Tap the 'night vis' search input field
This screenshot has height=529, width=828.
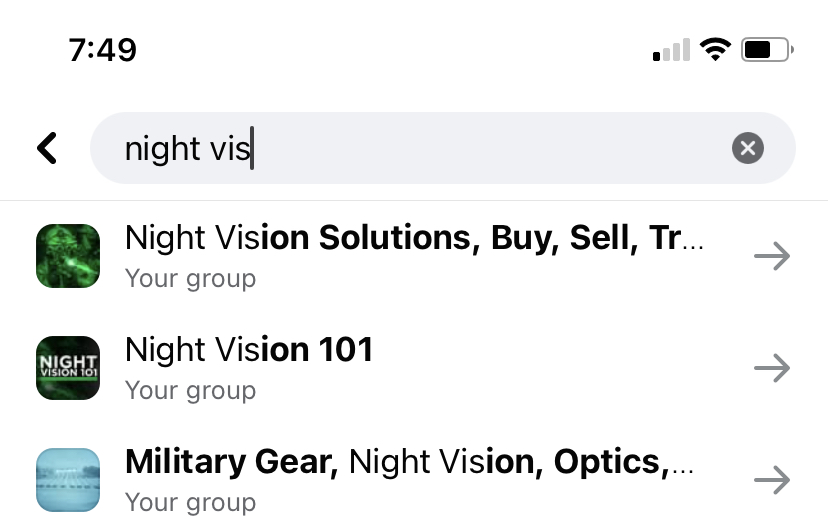[x=443, y=148]
